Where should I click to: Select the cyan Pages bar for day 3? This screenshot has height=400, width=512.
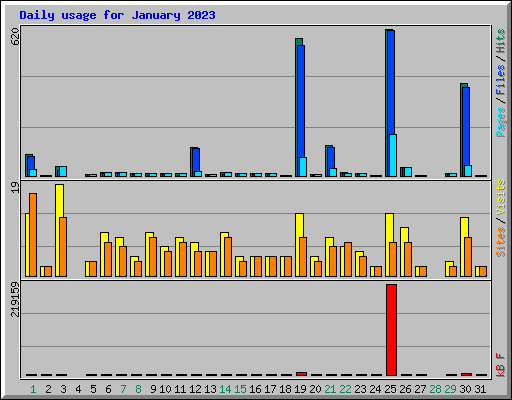tap(63, 171)
